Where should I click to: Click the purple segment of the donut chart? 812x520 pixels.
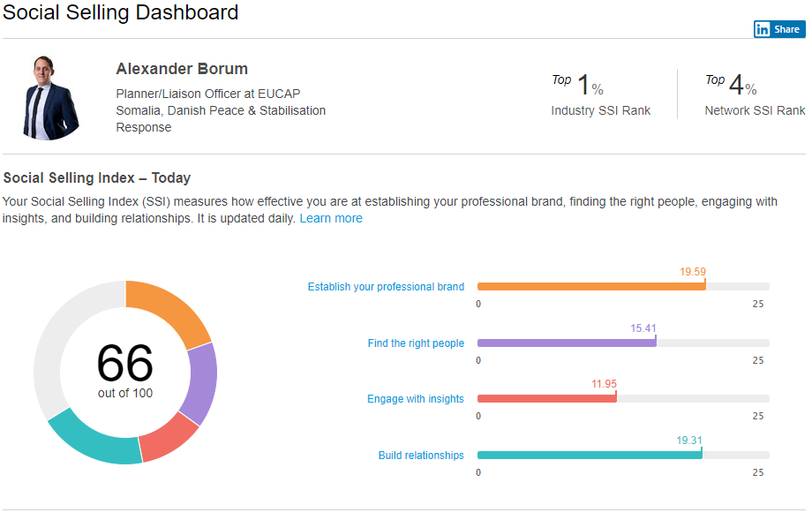pyautogui.click(x=199, y=382)
